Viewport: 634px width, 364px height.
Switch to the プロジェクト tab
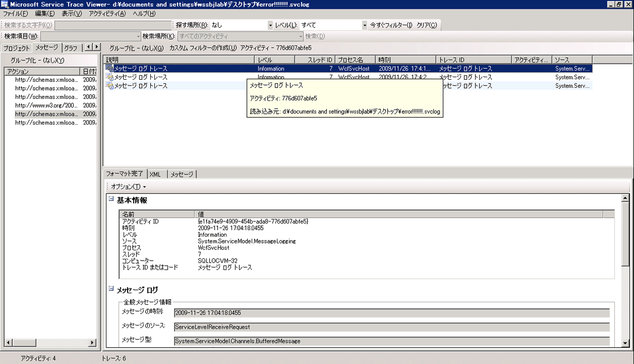(17, 48)
